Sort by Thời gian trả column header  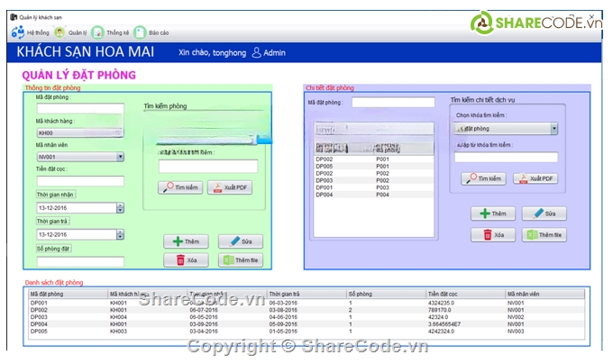(306, 294)
